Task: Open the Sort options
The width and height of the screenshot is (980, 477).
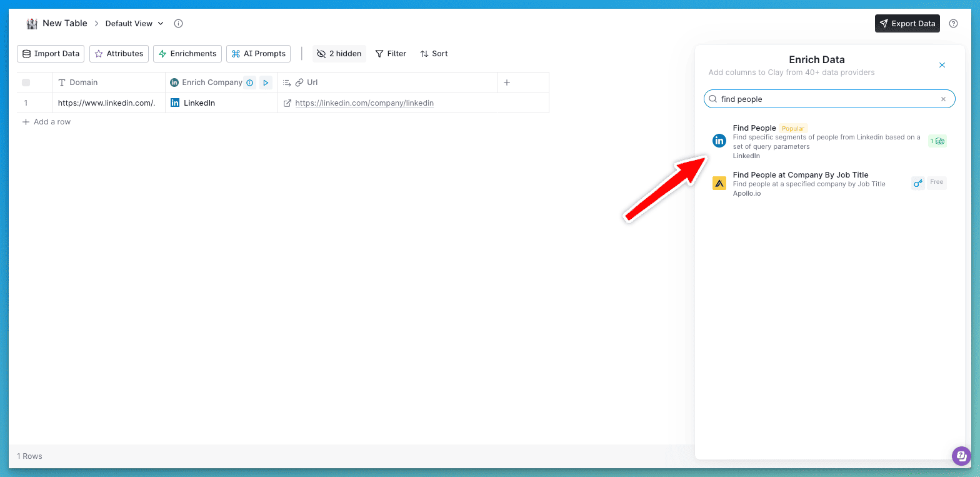Action: (x=434, y=54)
